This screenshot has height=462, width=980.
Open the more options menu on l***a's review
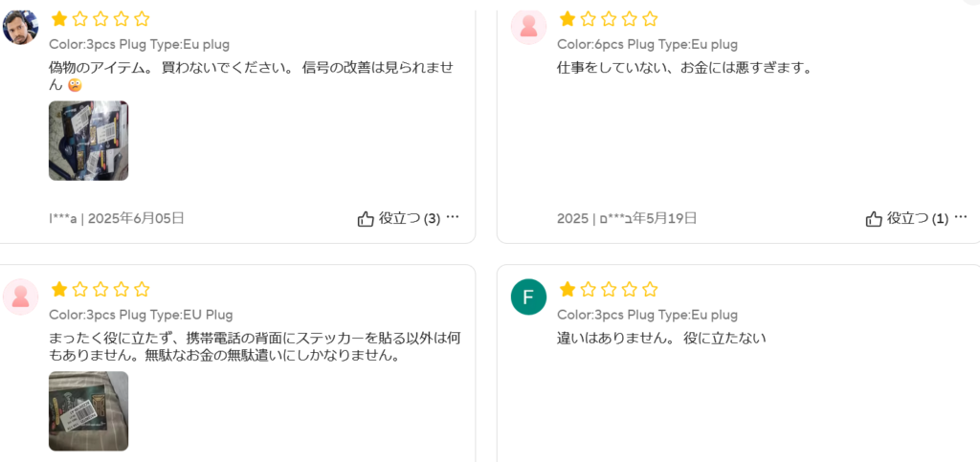(453, 217)
